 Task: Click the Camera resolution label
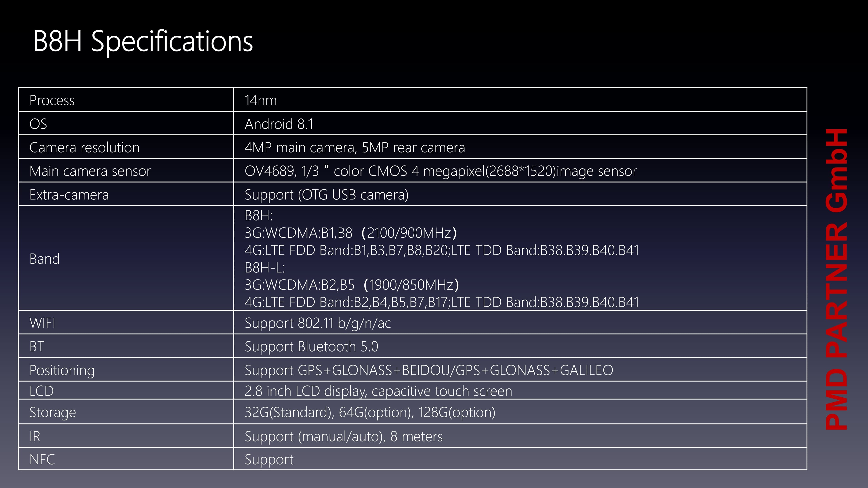tap(84, 148)
